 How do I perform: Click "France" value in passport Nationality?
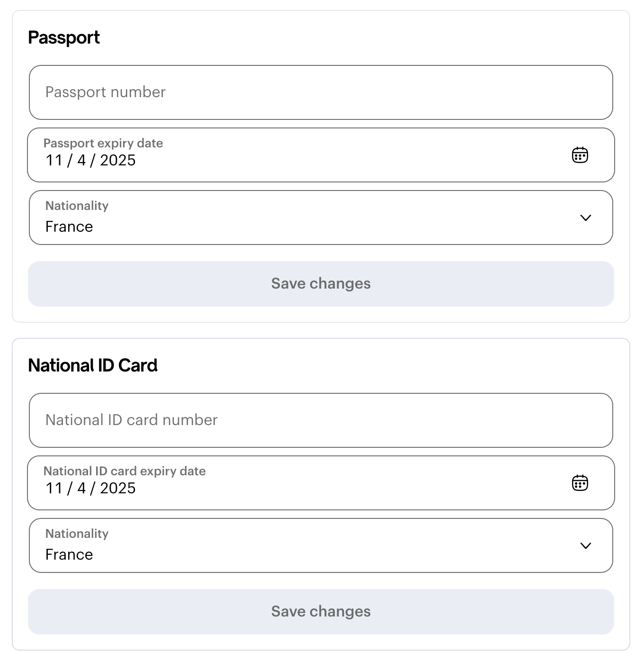click(x=69, y=227)
